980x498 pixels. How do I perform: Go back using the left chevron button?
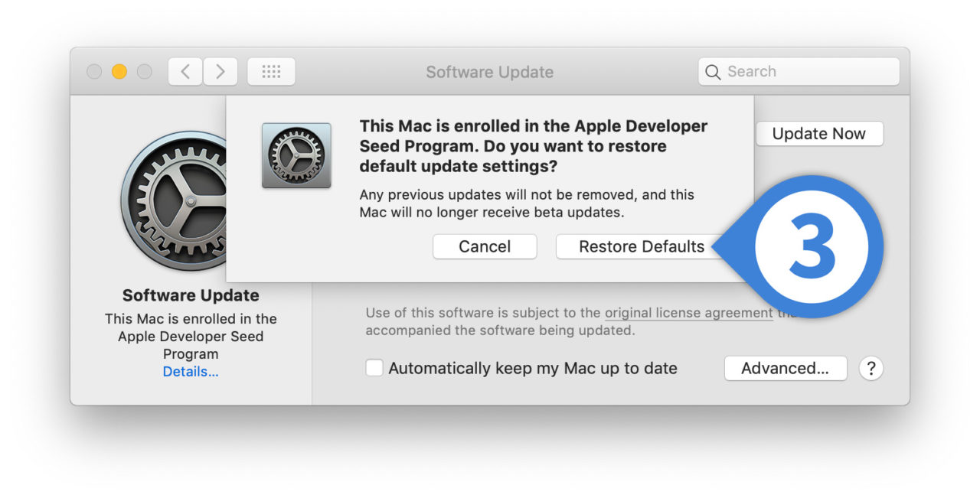click(185, 72)
